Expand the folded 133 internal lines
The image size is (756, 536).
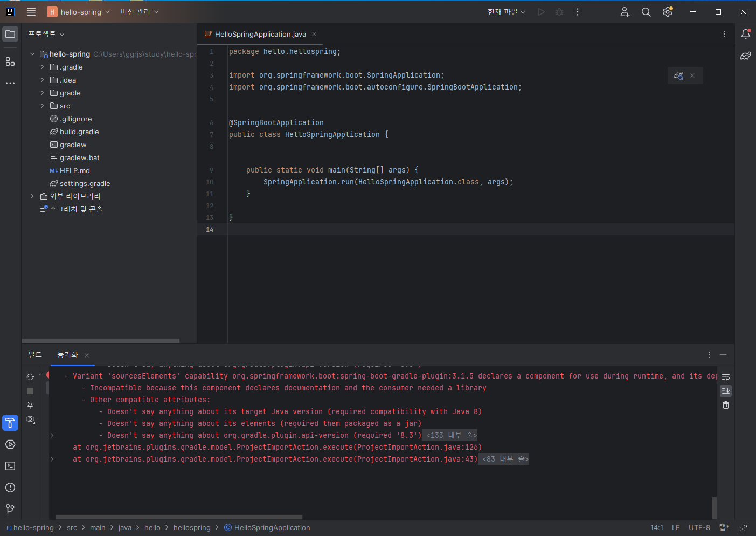click(452, 435)
